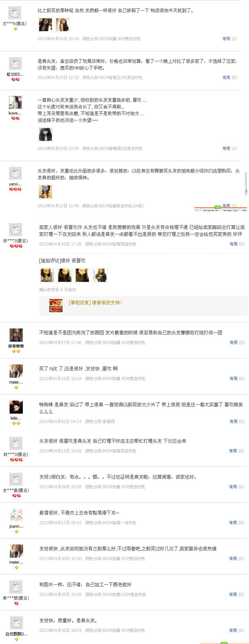Click the avatar of user leile...

[x=16, y=407]
